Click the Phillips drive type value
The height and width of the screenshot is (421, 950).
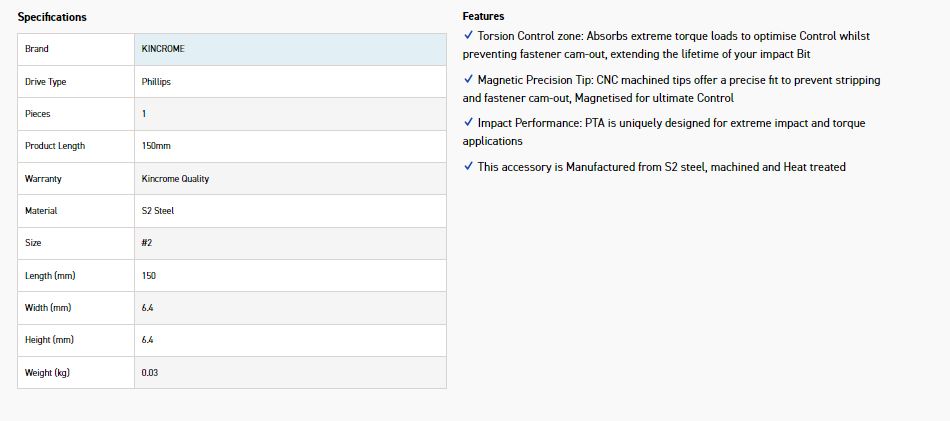pos(156,82)
